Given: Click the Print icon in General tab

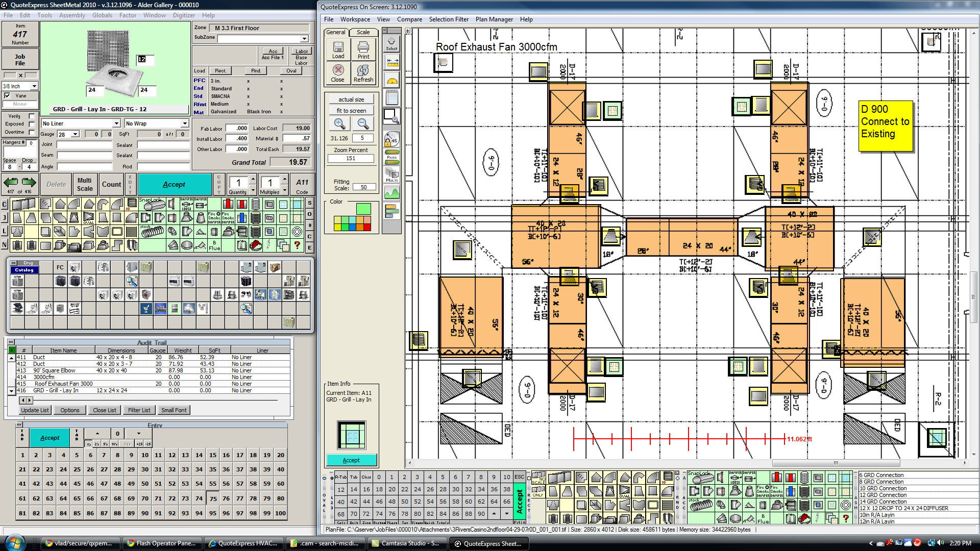Looking at the screenshot, I should coord(363,49).
